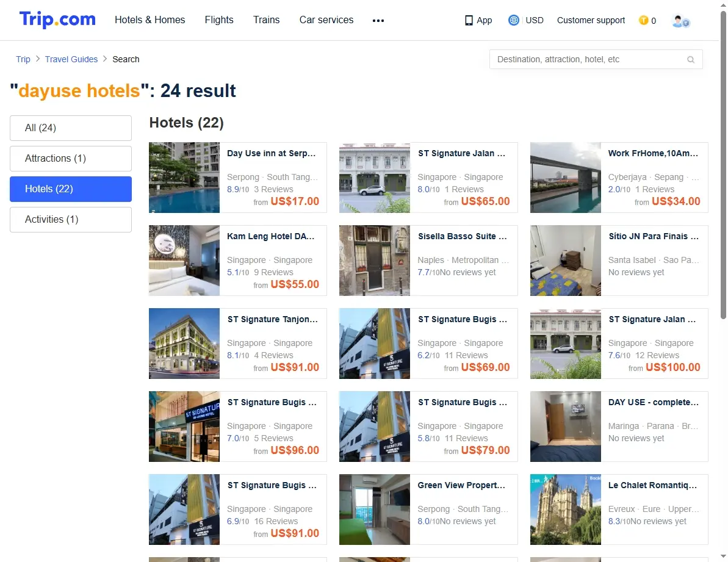Open Green View Propert... listing
The image size is (728, 562).
[428, 510]
